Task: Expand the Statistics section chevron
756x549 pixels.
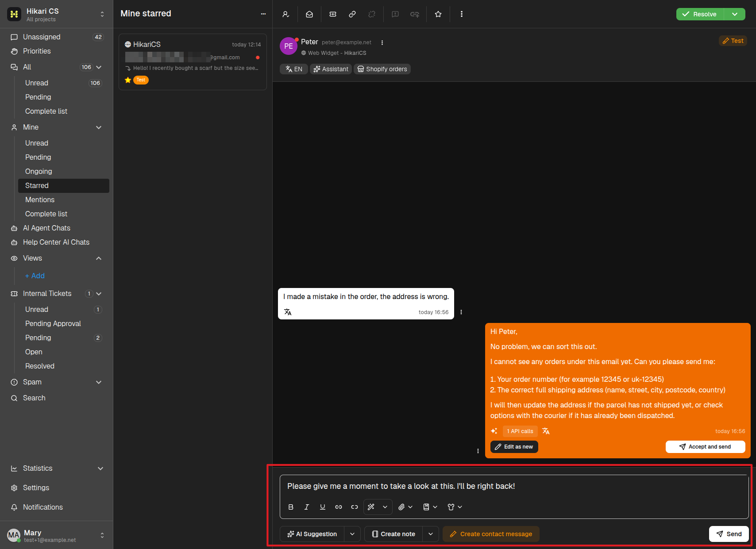Action: 100,468
